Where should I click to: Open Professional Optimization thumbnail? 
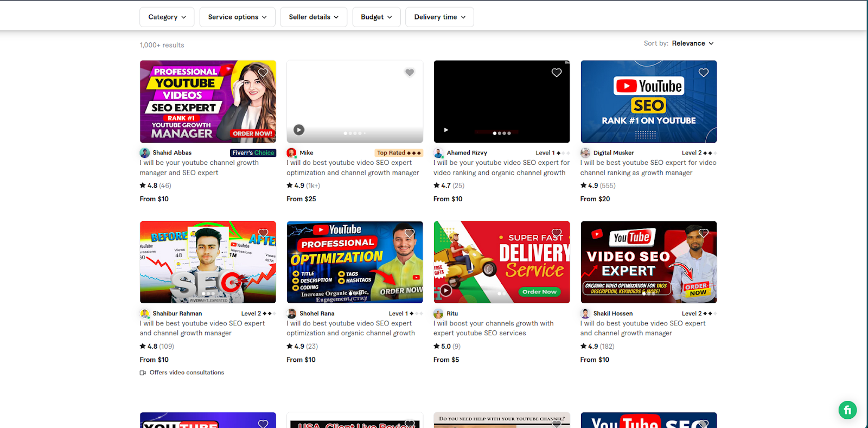click(355, 262)
